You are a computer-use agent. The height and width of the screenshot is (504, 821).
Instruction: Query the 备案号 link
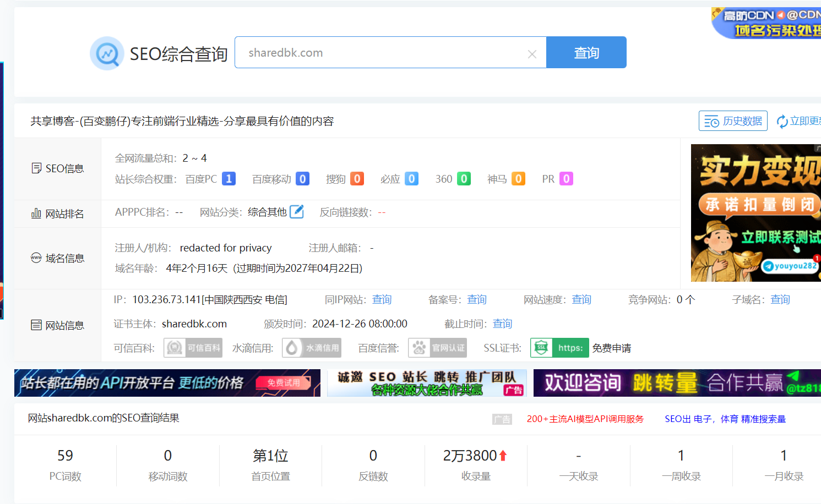point(477,299)
